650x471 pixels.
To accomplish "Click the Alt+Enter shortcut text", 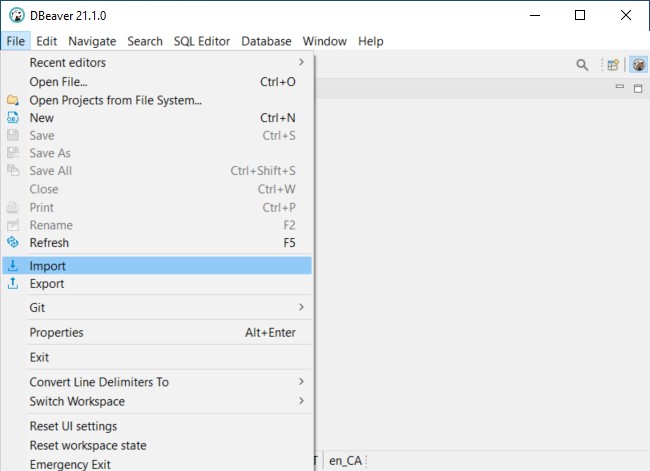I will click(270, 332).
